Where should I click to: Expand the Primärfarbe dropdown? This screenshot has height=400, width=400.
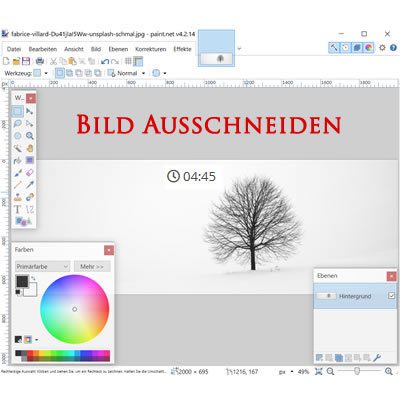pos(43,267)
